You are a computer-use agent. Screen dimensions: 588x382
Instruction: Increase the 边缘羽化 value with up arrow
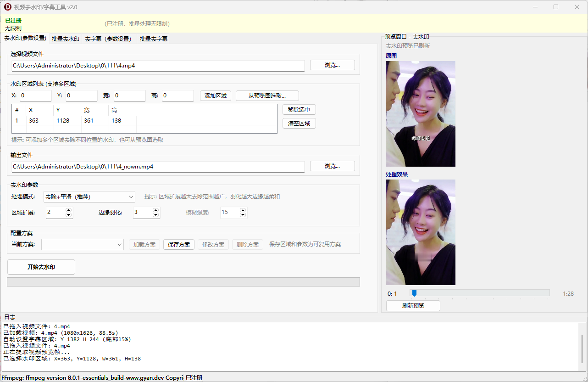pyautogui.click(x=156, y=210)
